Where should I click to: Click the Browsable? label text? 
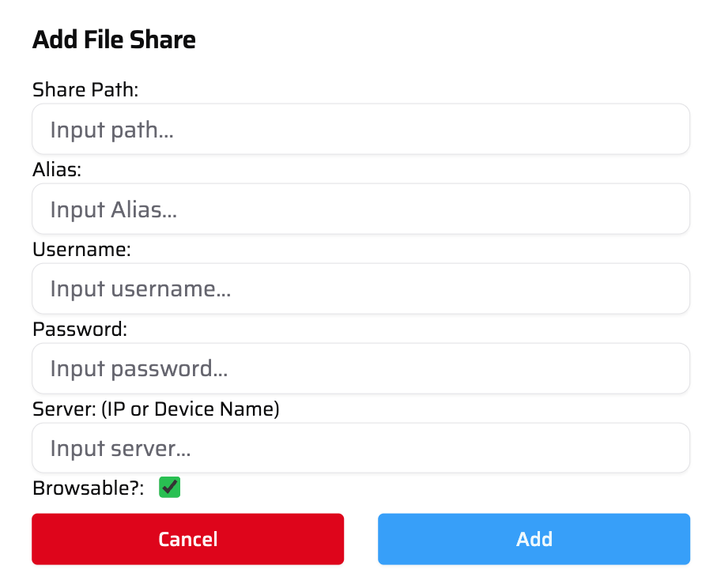[x=85, y=488]
